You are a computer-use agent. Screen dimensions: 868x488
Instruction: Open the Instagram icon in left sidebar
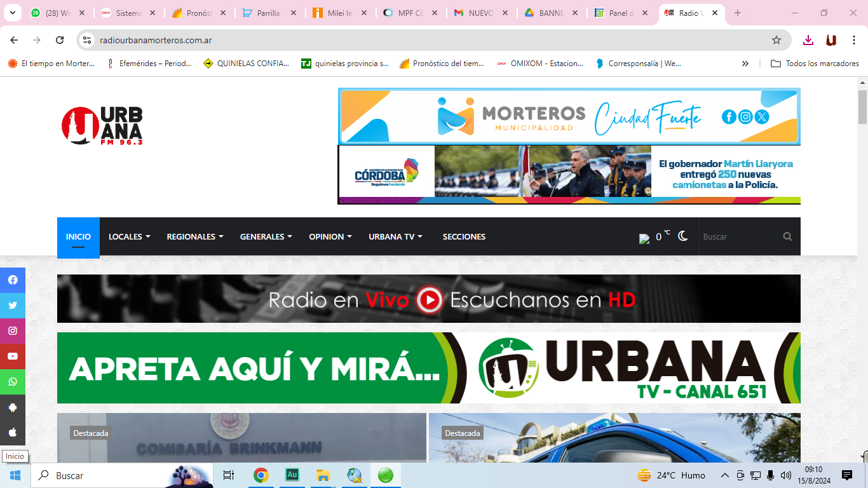(x=13, y=331)
